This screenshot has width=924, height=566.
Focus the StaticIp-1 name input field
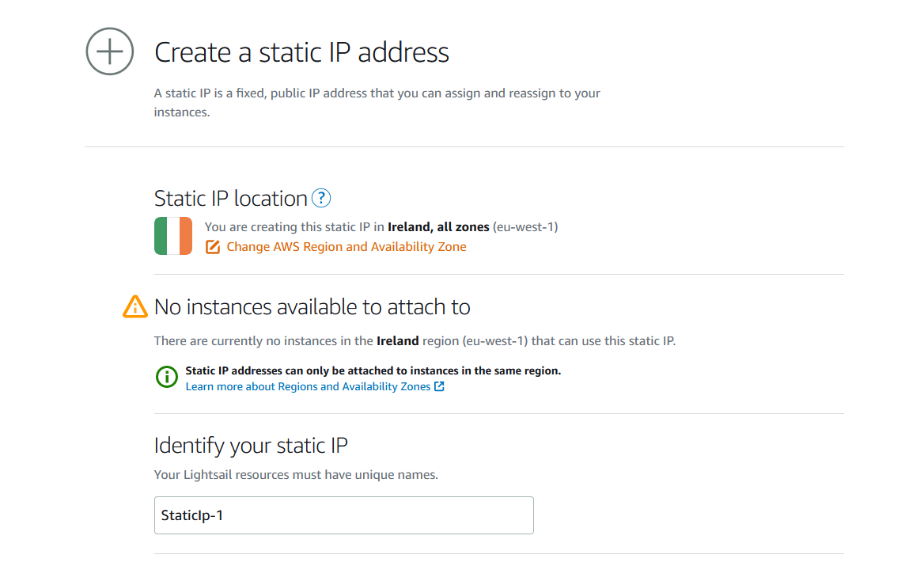coord(344,515)
